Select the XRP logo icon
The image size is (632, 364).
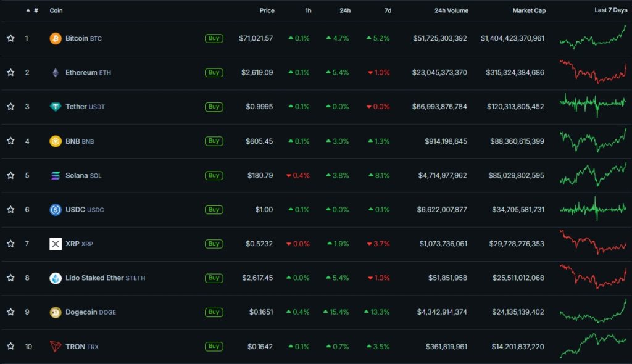(x=56, y=244)
